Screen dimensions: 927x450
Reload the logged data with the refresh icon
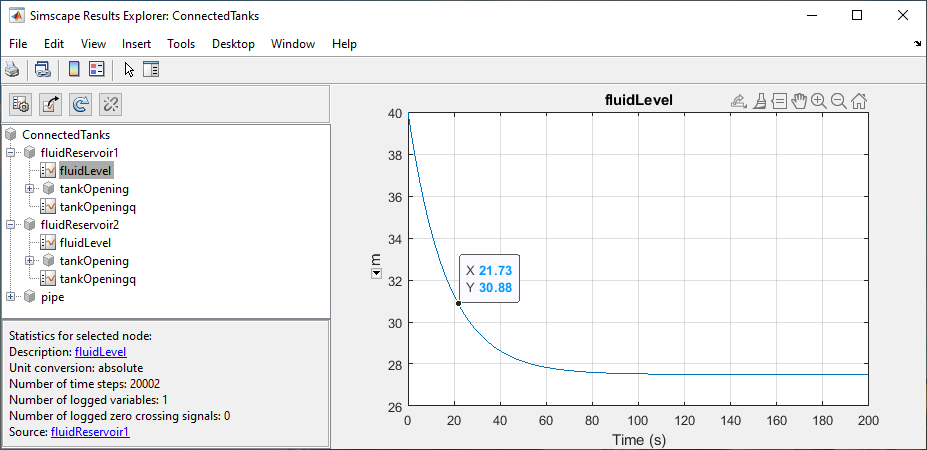click(x=80, y=105)
